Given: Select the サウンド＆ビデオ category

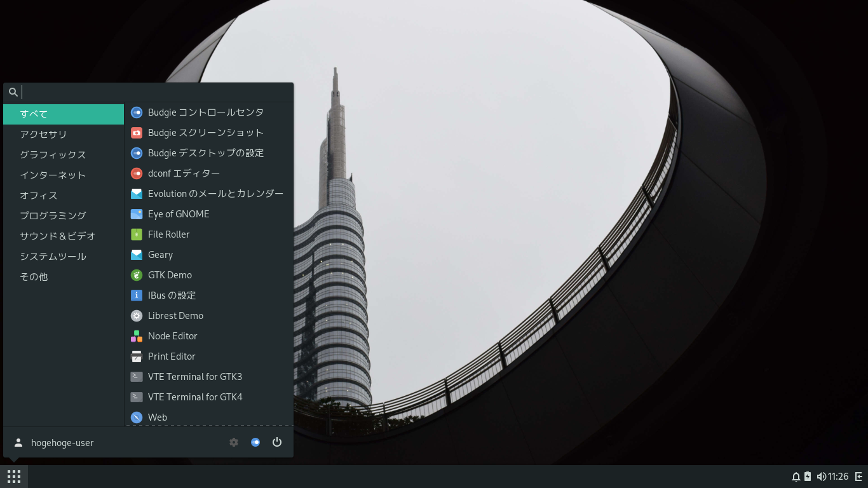Looking at the screenshot, I should click(64, 236).
